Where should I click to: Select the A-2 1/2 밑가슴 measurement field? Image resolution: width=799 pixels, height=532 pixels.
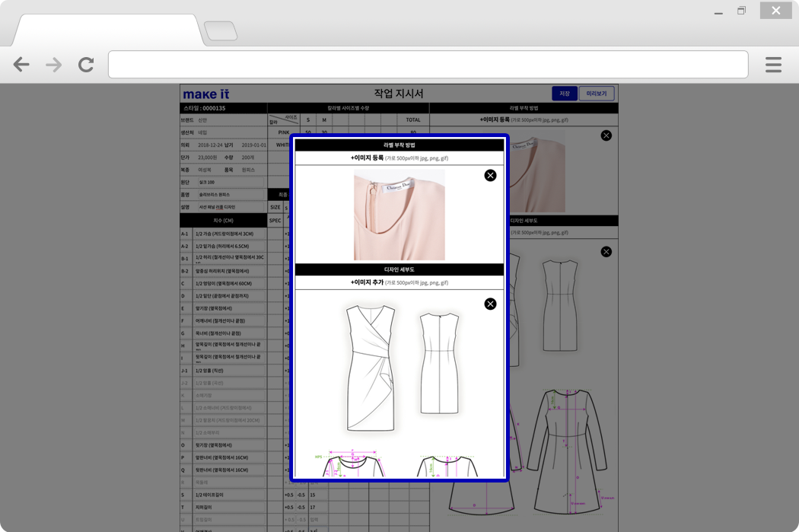point(229,246)
